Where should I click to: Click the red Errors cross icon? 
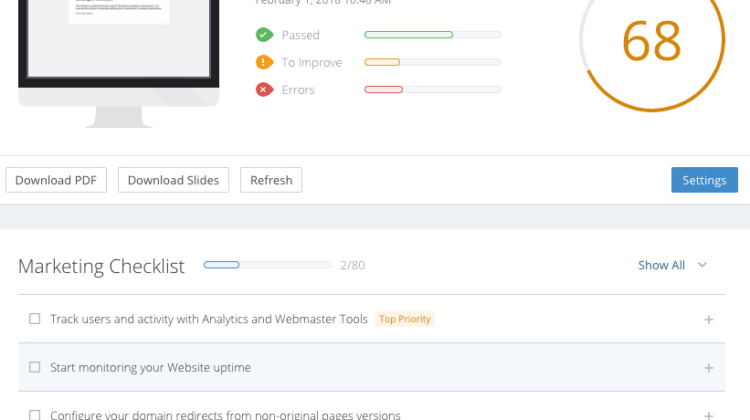[265, 89]
